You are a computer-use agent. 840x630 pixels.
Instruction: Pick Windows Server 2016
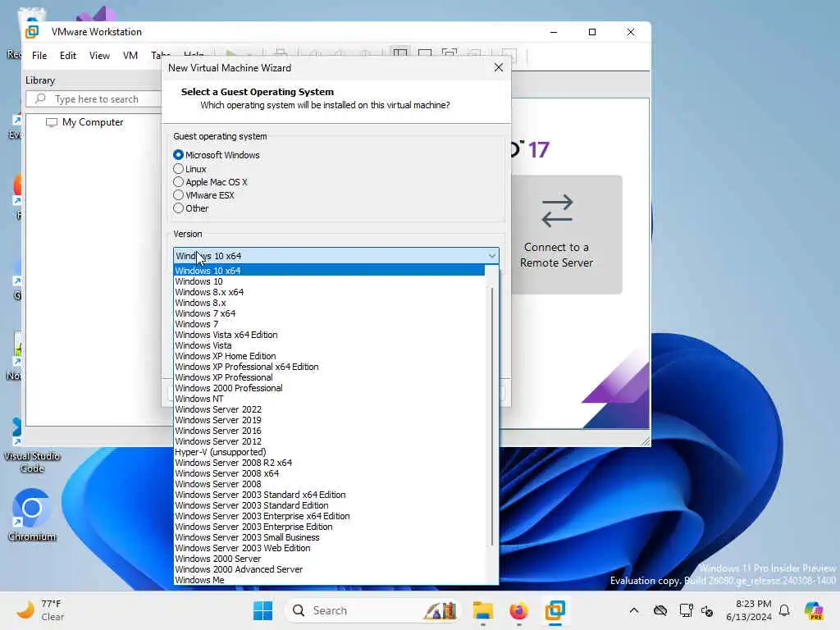click(x=329, y=431)
